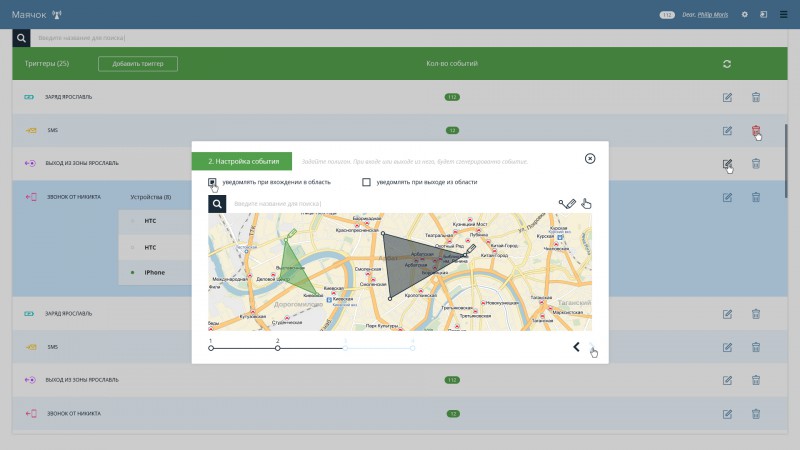Viewport: 800px width, 450px height.
Task: Click the logout icon in the header
Action: click(763, 15)
